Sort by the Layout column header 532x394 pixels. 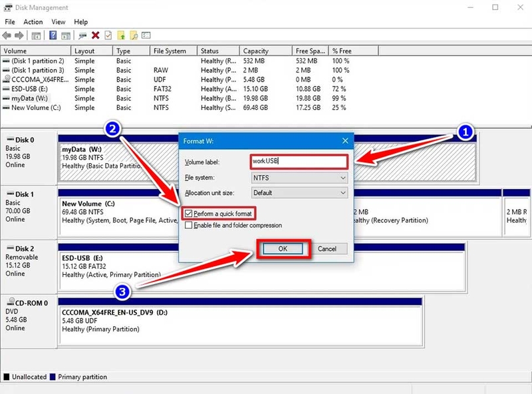point(92,51)
